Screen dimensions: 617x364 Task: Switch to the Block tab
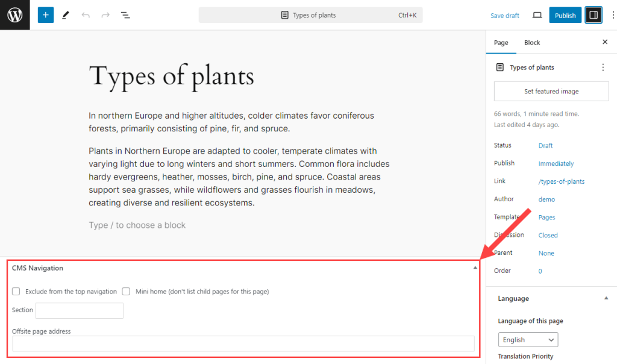click(x=531, y=42)
